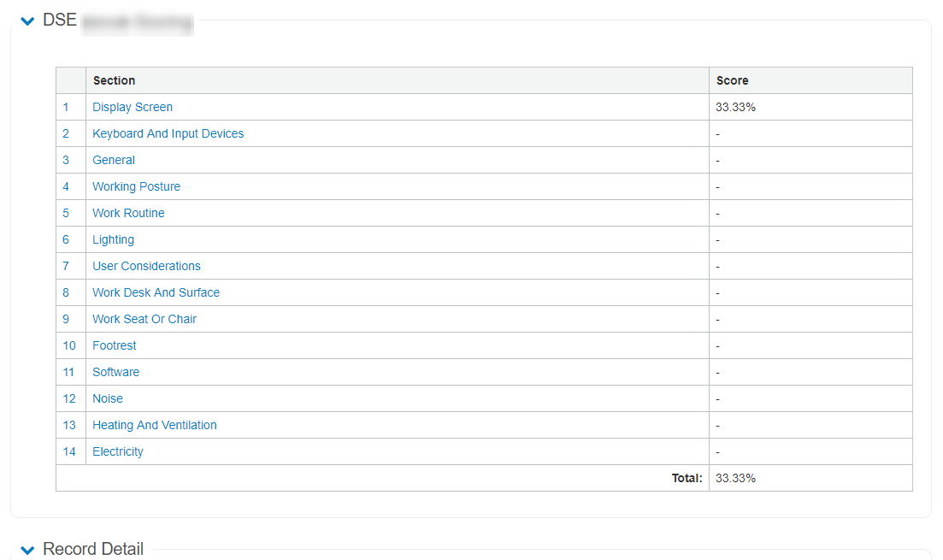This screenshot has width=943, height=560.
Task: Open the Noise section
Action: (x=108, y=398)
